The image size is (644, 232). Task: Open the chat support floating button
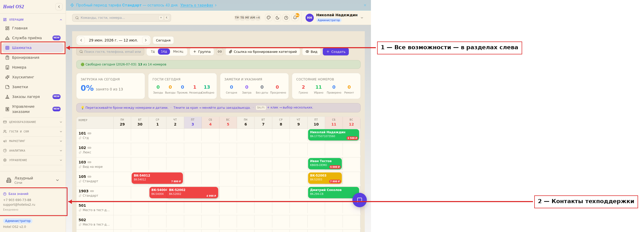coord(360,200)
